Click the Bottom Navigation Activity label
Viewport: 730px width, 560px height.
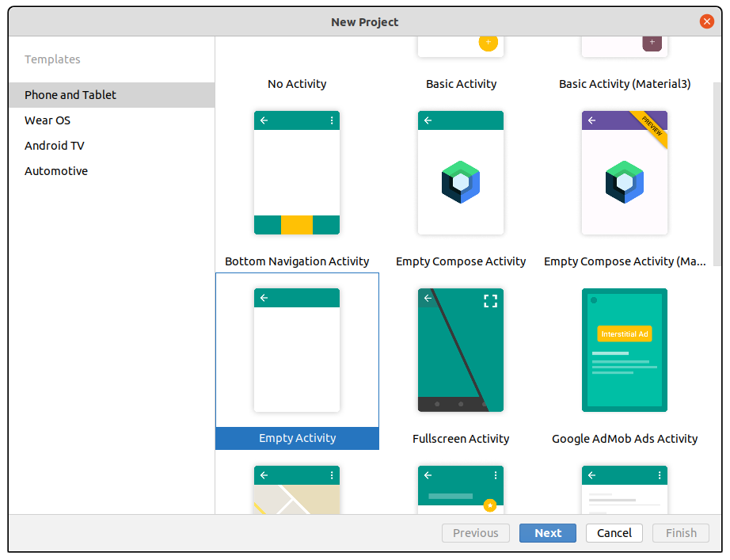tap(297, 261)
